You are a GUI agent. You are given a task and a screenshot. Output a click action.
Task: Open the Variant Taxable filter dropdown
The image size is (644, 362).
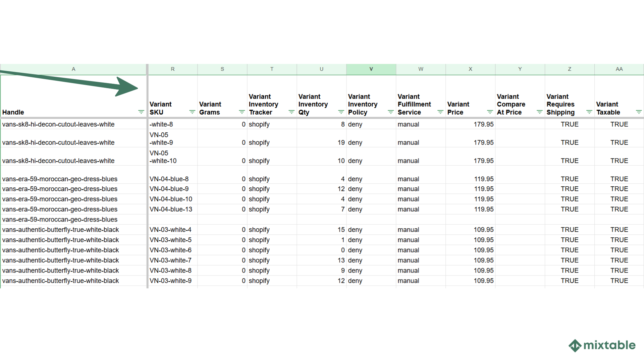[638, 112]
